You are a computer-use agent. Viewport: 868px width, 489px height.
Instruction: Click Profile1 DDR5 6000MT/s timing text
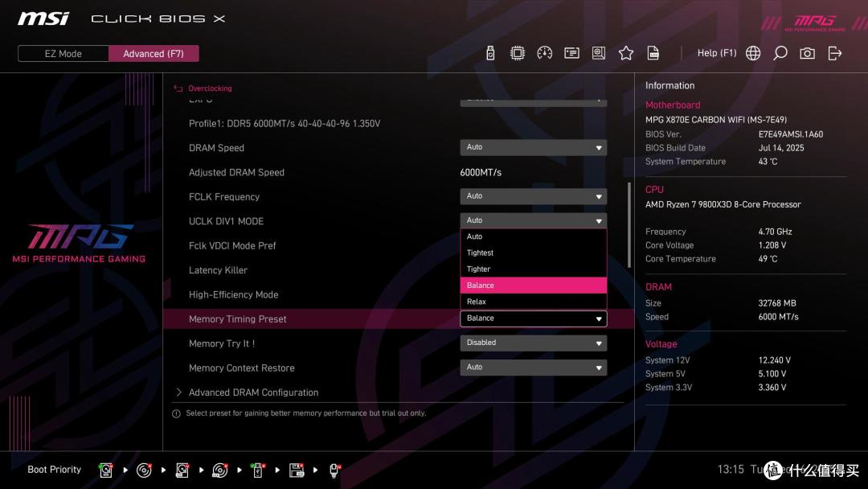coord(285,124)
